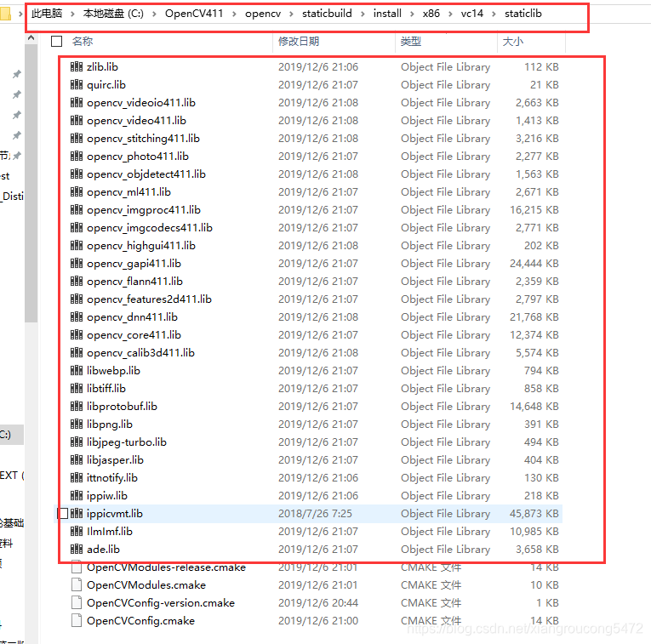The height and width of the screenshot is (644, 651).
Task: Select the libjasper.lib file
Action: point(115,459)
